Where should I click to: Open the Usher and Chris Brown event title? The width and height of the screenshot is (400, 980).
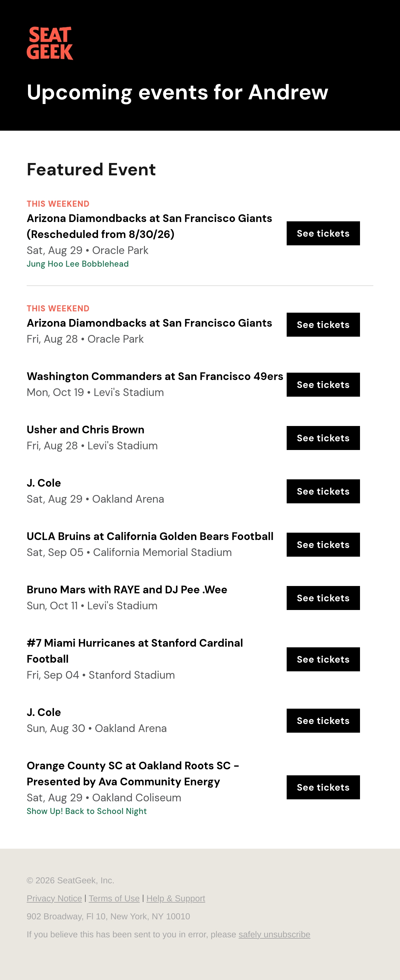pos(86,430)
